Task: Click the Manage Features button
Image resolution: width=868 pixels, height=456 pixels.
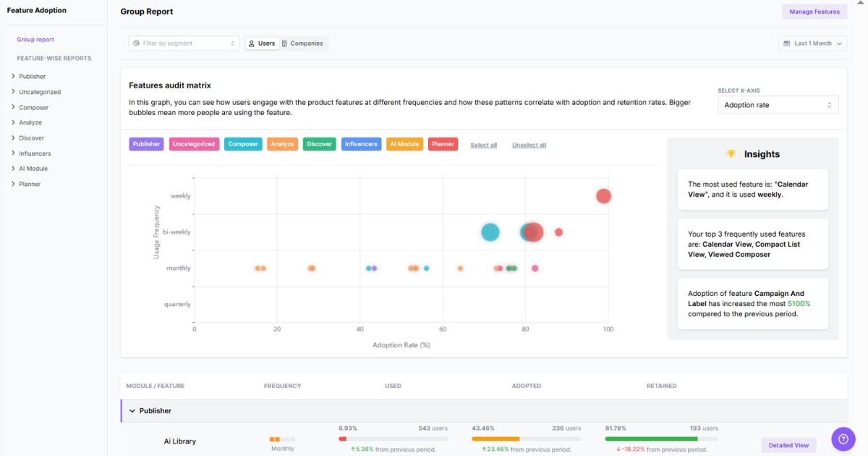Action: pos(814,12)
